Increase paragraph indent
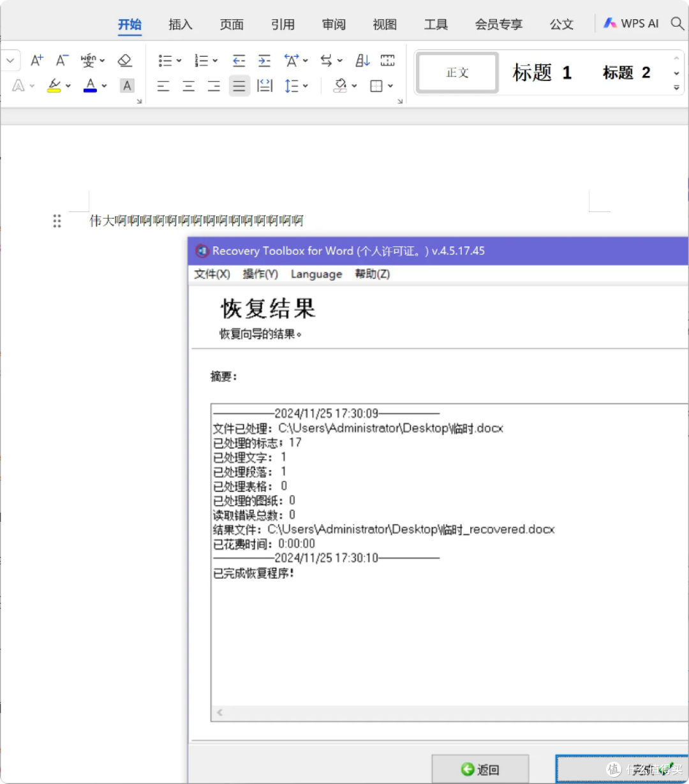Viewport: 689px width, 784px height. [x=264, y=61]
